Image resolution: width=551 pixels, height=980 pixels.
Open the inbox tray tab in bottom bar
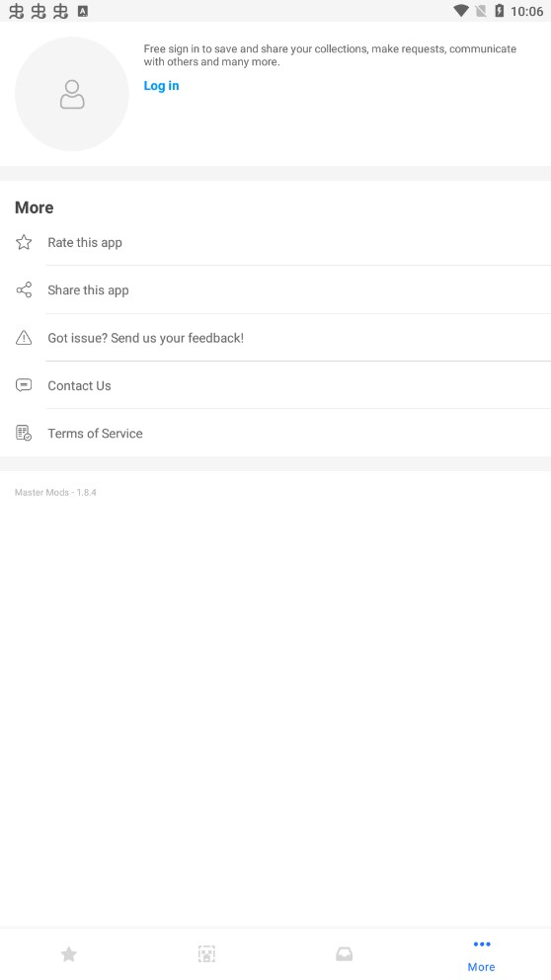(x=345, y=953)
